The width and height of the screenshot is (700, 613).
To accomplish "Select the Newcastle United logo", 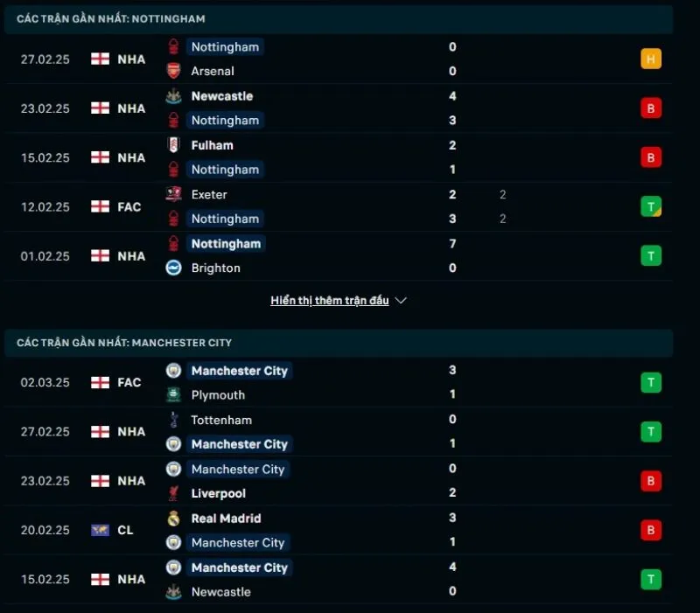I will 174,96.
